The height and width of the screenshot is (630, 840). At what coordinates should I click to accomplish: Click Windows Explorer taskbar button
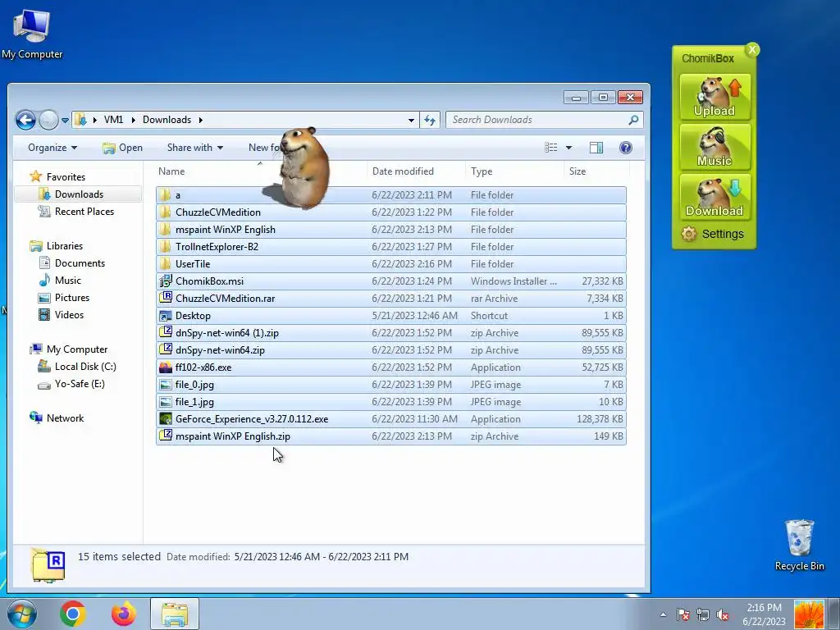tap(175, 614)
